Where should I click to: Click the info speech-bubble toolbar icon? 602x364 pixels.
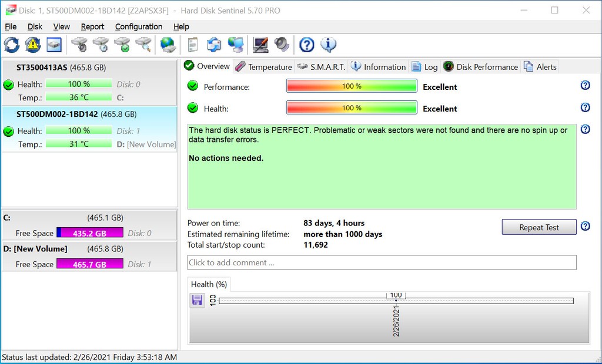pos(328,45)
